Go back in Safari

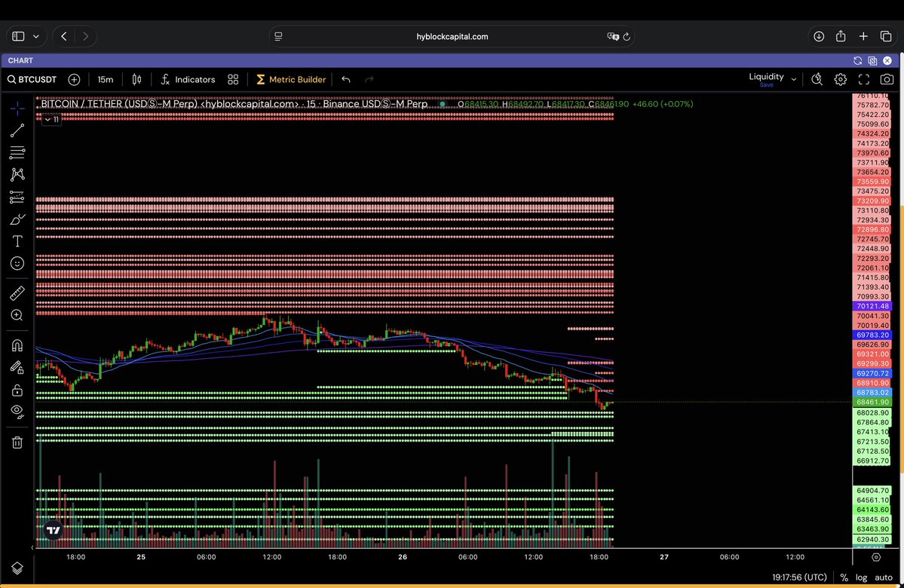(x=64, y=36)
